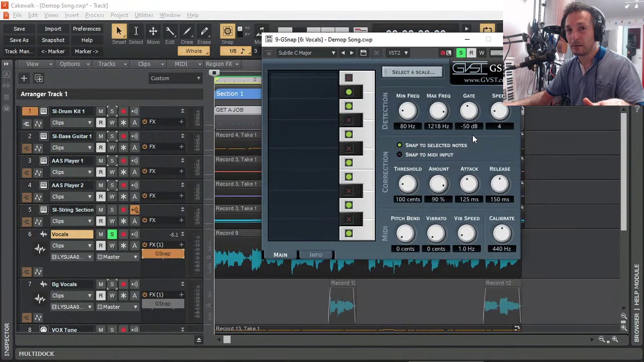
Task: Click the Vocals track waveform icon
Action: pos(40,249)
